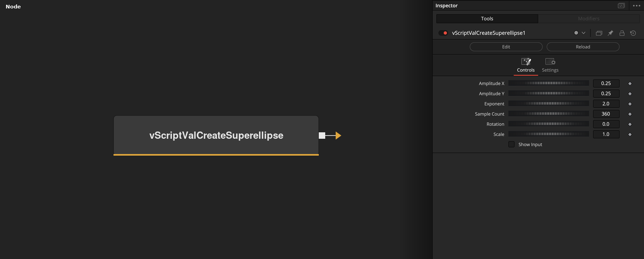Click the Scale slider
Viewport: 644px width, 259px height.
click(549, 134)
